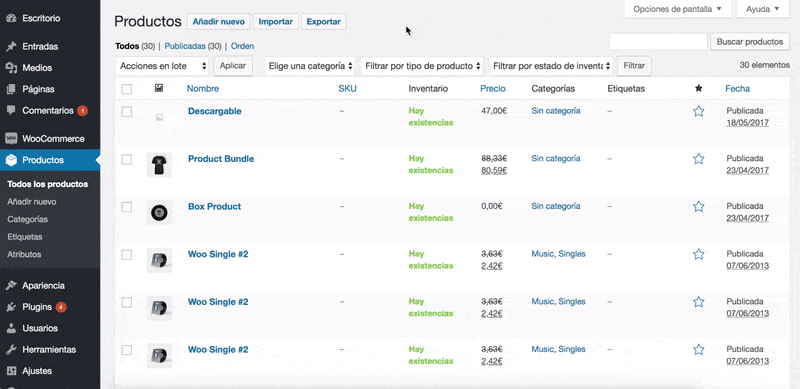Mark Descargable as featured with star
This screenshot has width=800, height=389.
tap(698, 111)
